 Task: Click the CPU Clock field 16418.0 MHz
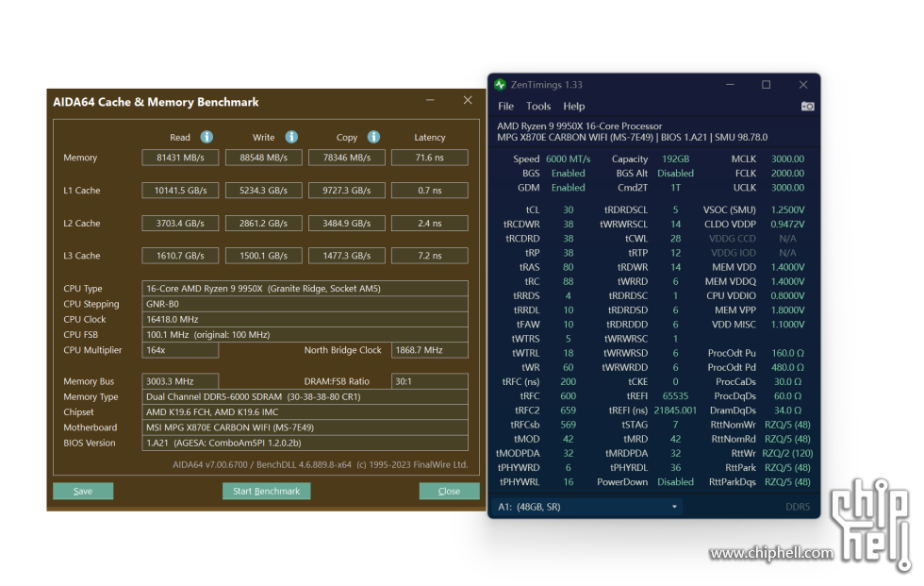pyautogui.click(x=305, y=319)
